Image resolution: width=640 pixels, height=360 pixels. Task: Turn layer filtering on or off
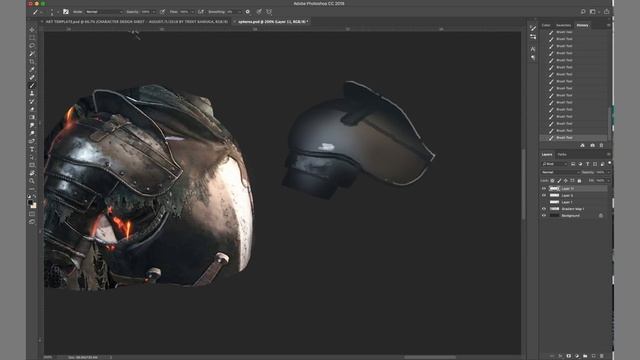pyautogui.click(x=609, y=162)
